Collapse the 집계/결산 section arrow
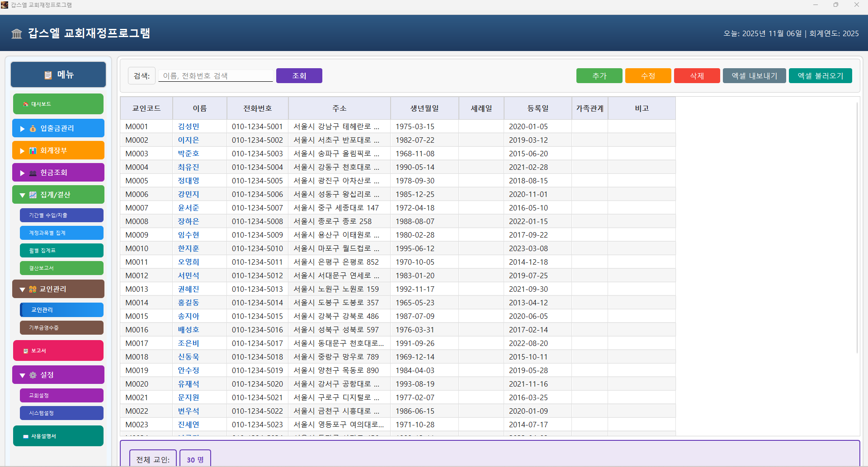 tap(22, 195)
